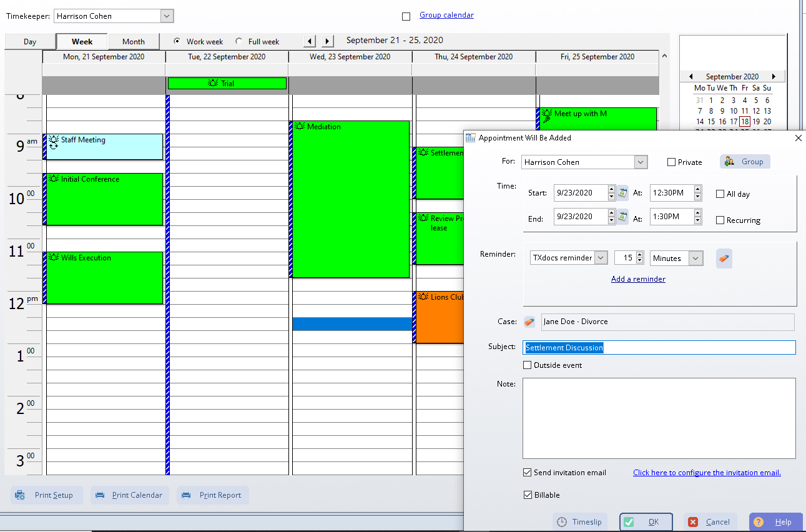Increase reminder minutes with the up stepper
The height and width of the screenshot is (532, 806).
click(x=639, y=254)
